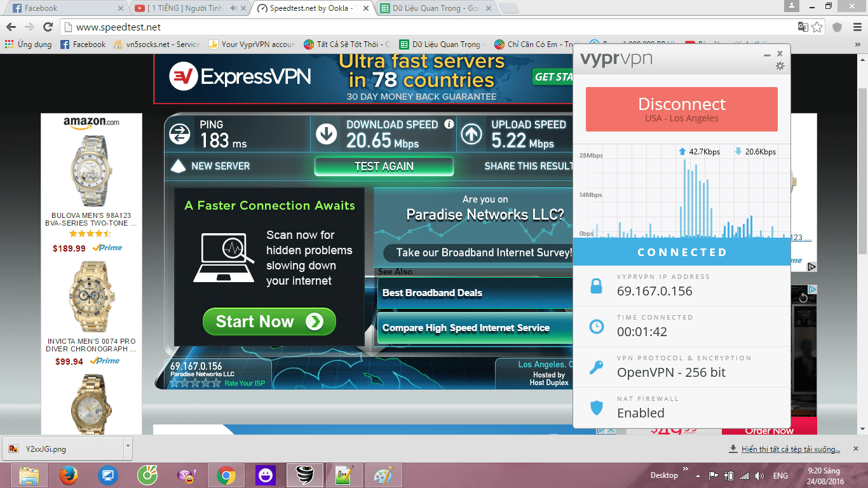Open Cốc Cốc browser from the taskbar

pos(147,475)
